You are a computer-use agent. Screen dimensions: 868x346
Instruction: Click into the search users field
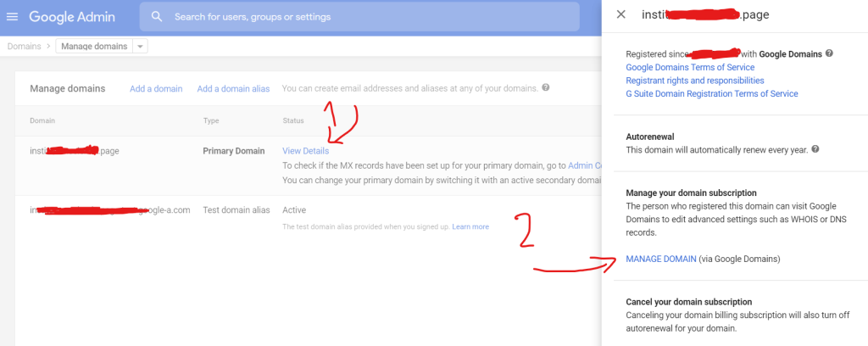pyautogui.click(x=359, y=17)
